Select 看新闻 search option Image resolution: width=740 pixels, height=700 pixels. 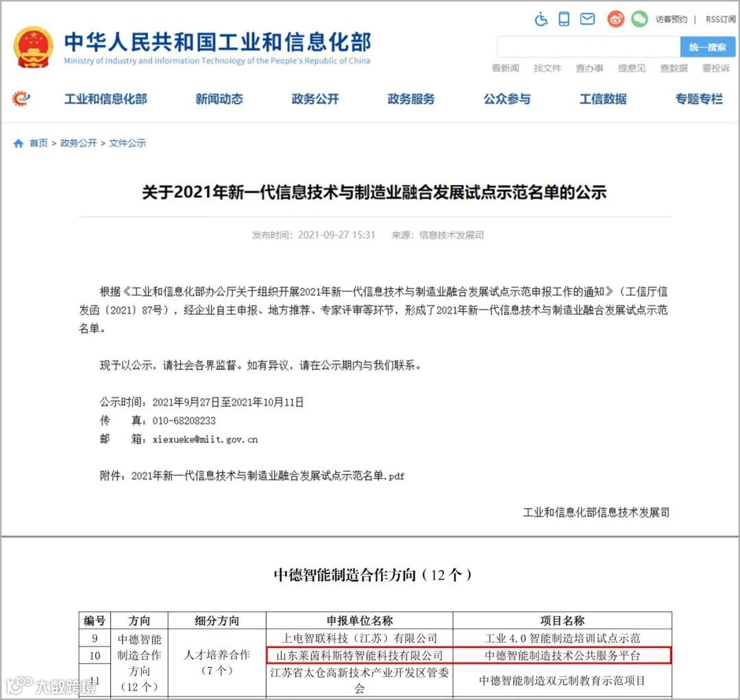point(505,68)
